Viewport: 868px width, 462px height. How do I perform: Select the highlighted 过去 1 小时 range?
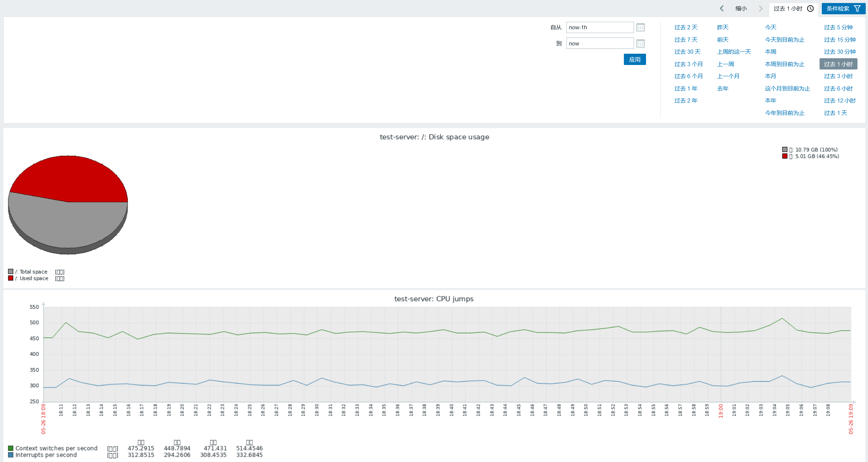point(838,64)
